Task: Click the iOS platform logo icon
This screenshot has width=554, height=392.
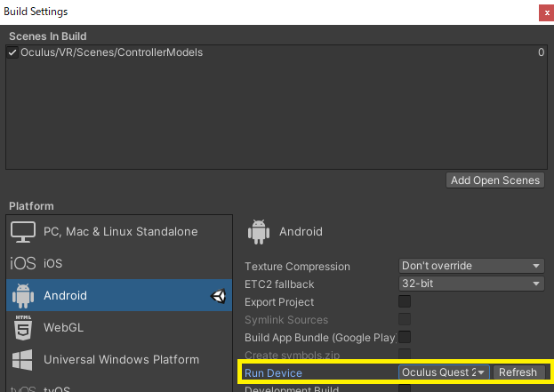Action: [23, 263]
